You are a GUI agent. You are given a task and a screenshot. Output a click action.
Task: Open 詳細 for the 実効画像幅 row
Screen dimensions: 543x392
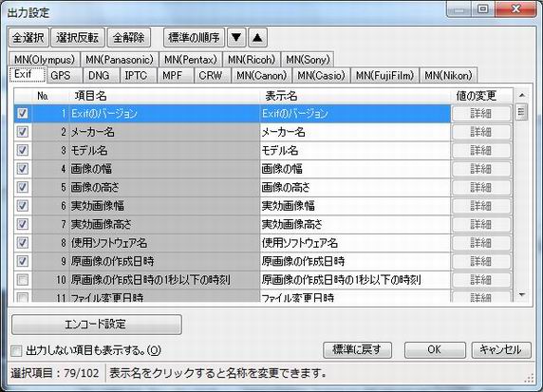click(481, 206)
